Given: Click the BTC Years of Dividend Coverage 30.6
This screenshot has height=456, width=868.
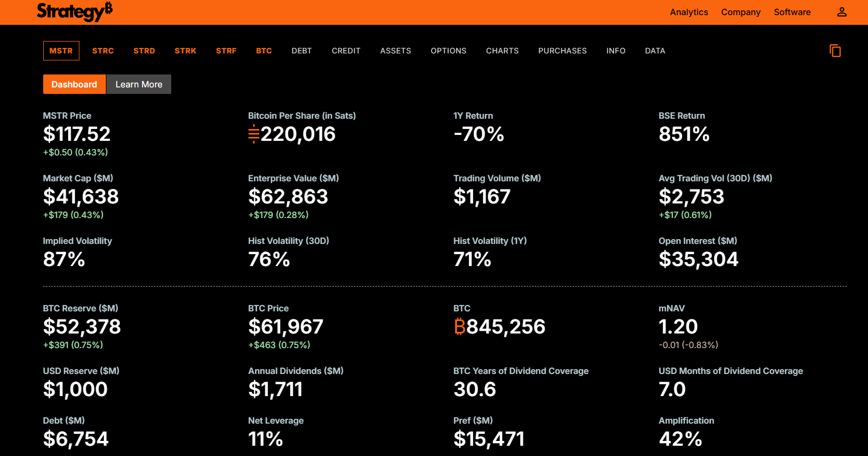Looking at the screenshot, I should pyautogui.click(x=475, y=389).
